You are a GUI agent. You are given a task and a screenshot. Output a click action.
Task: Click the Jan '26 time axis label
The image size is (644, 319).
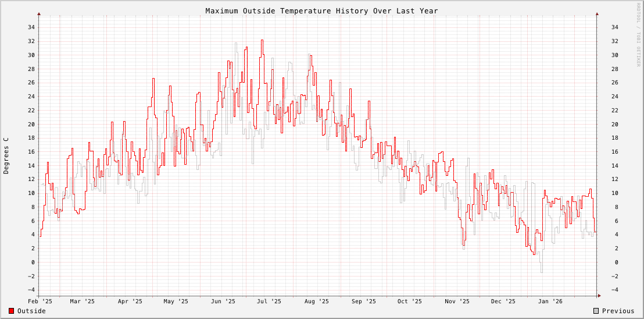(550, 302)
